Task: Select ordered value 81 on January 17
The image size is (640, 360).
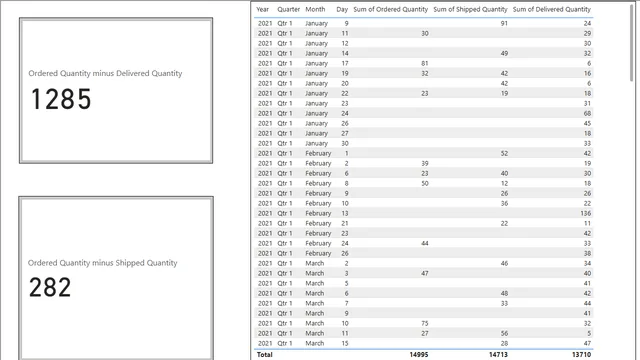Action: point(425,63)
